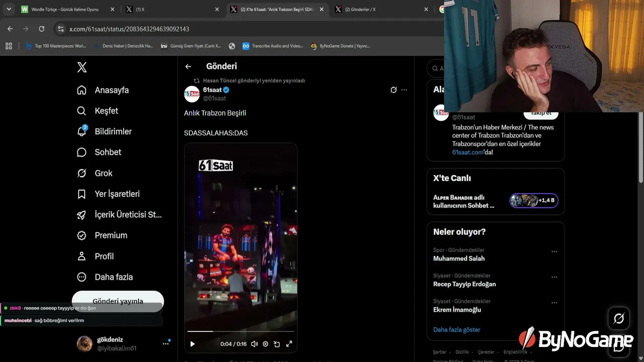Open the floating Grok button near the bottom right
The width and height of the screenshot is (644, 362).
point(619,318)
